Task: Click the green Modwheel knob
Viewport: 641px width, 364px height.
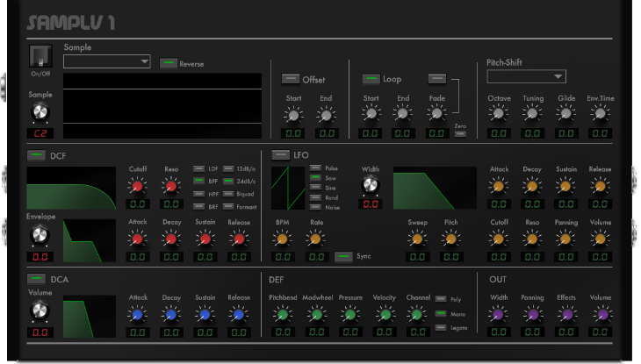Action: click(x=317, y=315)
